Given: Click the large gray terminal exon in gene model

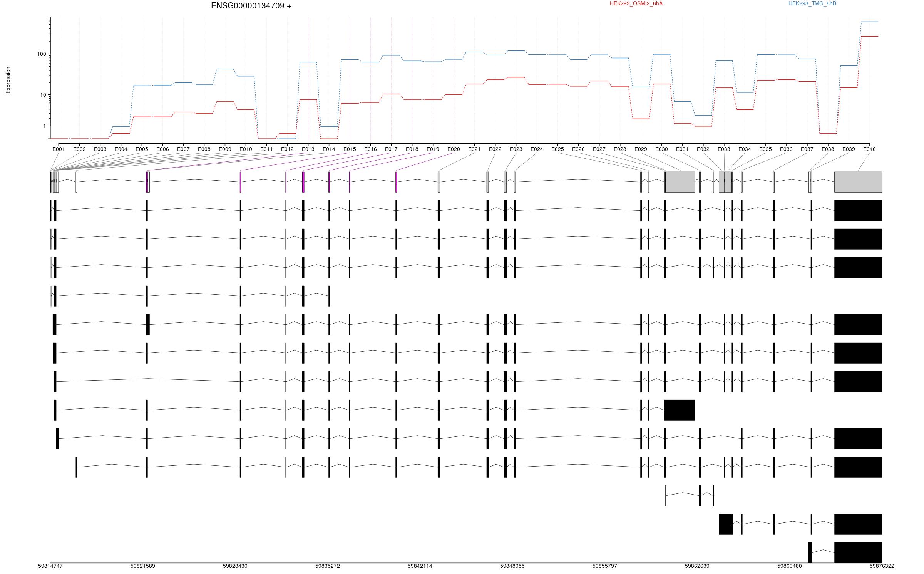Looking at the screenshot, I should (x=858, y=182).
